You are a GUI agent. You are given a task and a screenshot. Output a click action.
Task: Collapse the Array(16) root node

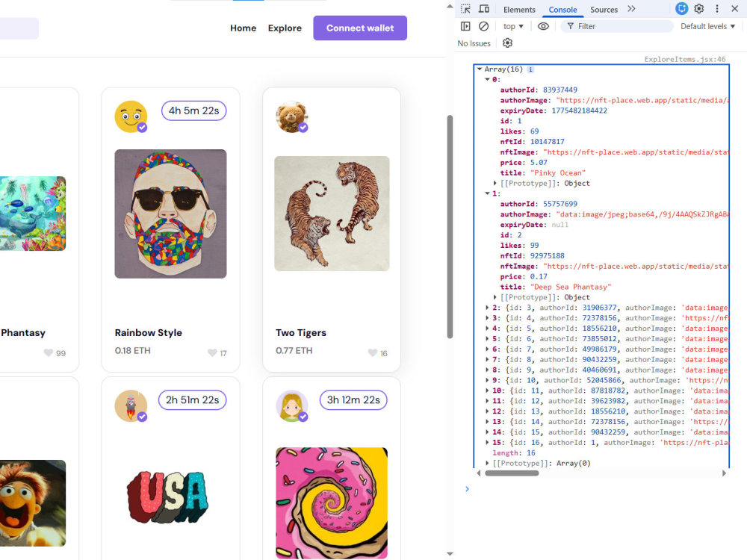coord(480,69)
